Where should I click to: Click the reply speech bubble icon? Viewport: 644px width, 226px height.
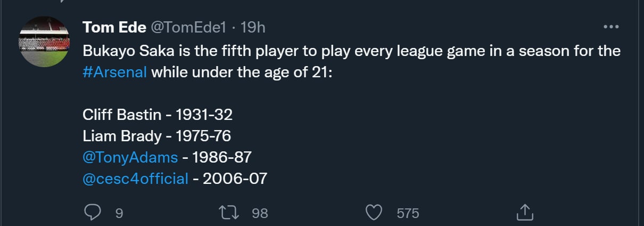click(x=93, y=213)
